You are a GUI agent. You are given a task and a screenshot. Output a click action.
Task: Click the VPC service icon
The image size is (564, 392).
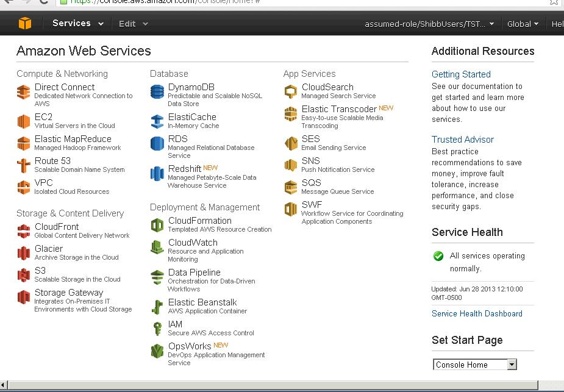tap(24, 187)
